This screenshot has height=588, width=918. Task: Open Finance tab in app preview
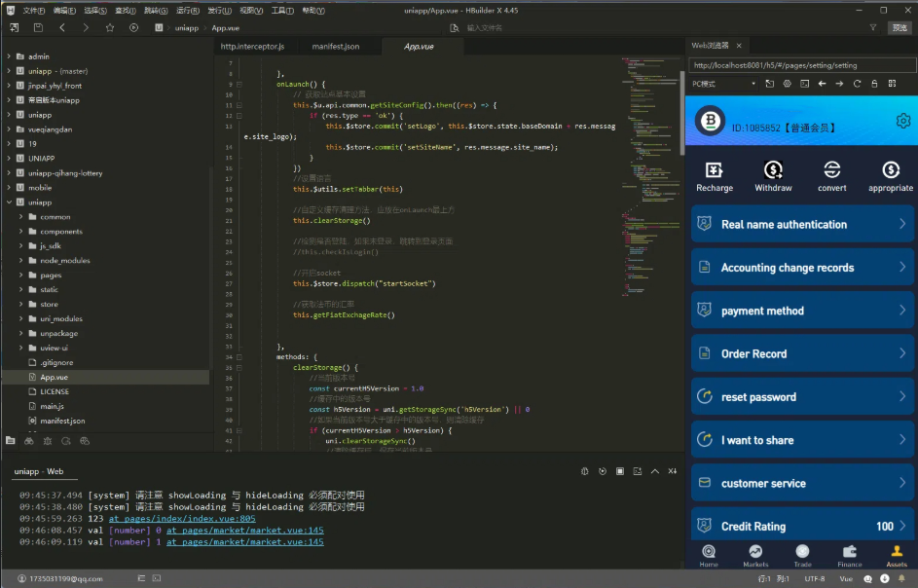tap(850, 555)
